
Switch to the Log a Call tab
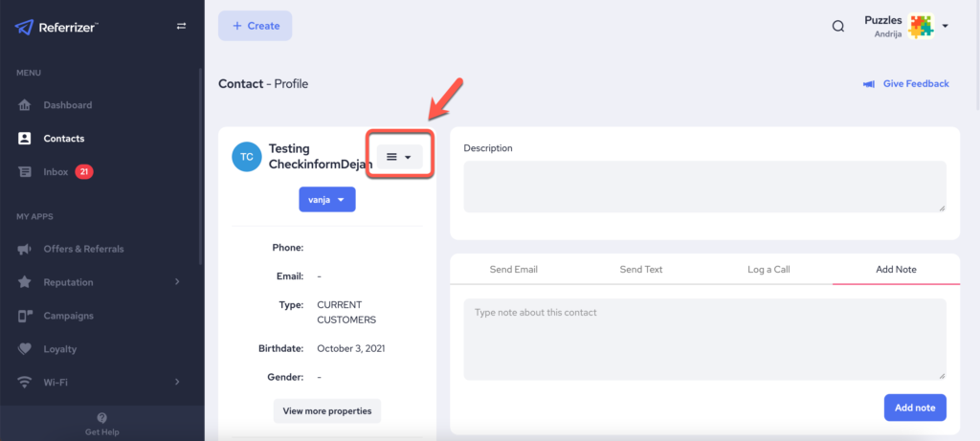pos(768,269)
